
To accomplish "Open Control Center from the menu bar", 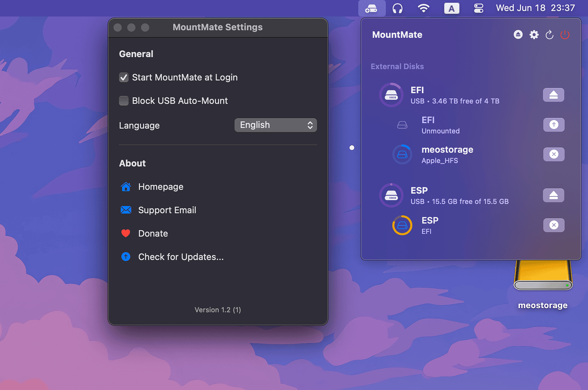I will pyautogui.click(x=479, y=8).
